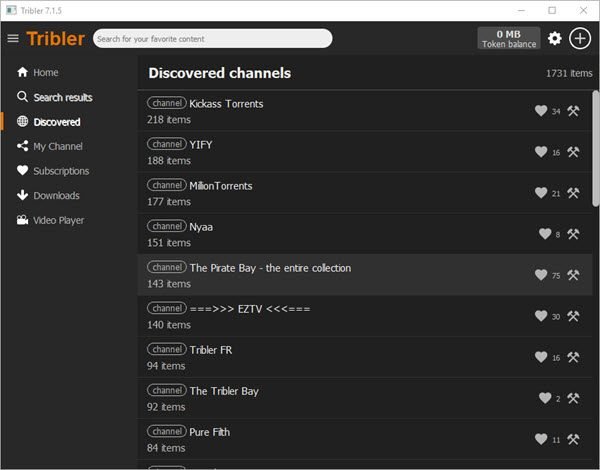Click the 1731 items count label
This screenshot has width=600, height=470.
pyautogui.click(x=569, y=73)
